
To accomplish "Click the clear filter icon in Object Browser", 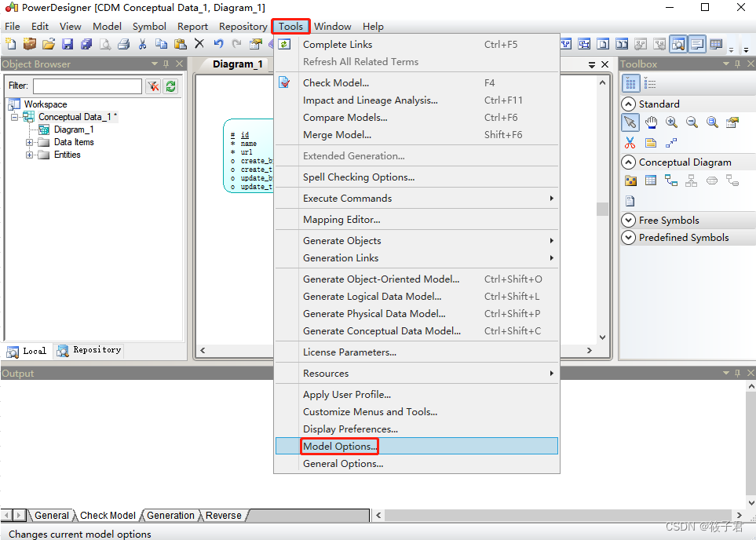I will (x=153, y=86).
